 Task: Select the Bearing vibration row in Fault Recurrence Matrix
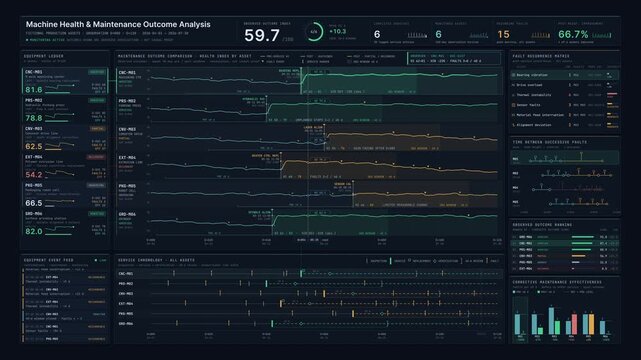[565, 75]
